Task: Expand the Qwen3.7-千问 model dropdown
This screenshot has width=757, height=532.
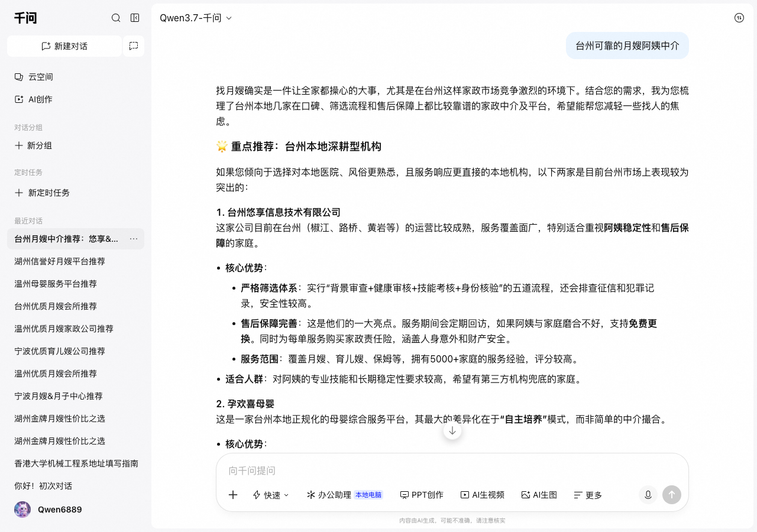Action: pos(196,18)
